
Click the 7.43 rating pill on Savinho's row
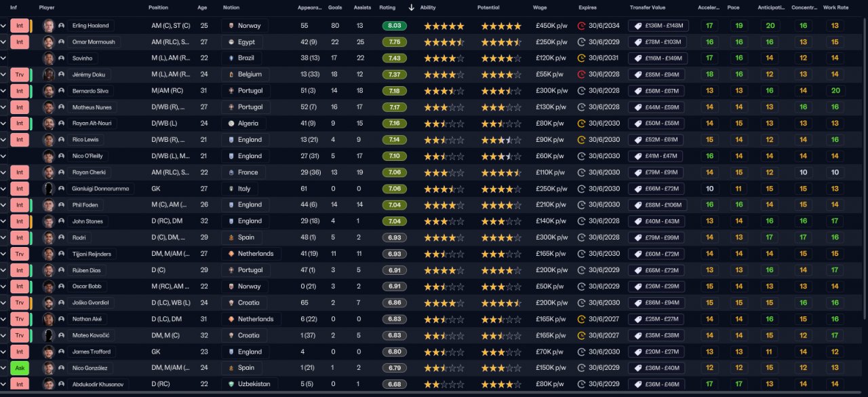click(x=395, y=58)
